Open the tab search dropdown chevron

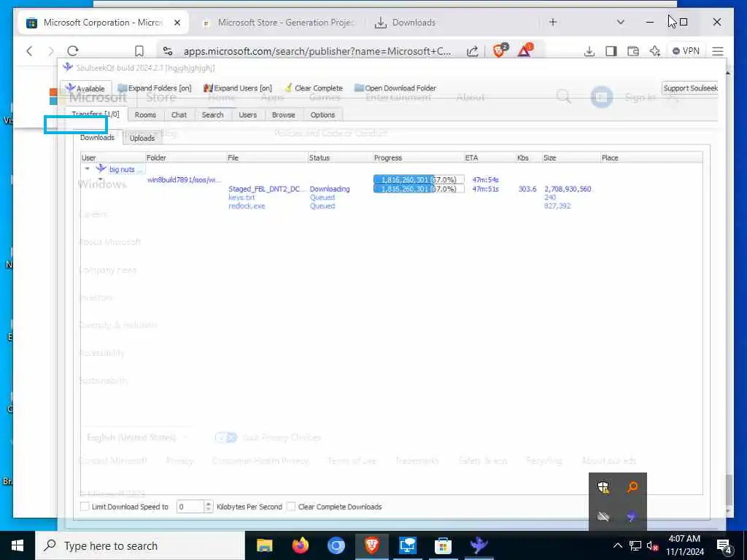tap(620, 22)
